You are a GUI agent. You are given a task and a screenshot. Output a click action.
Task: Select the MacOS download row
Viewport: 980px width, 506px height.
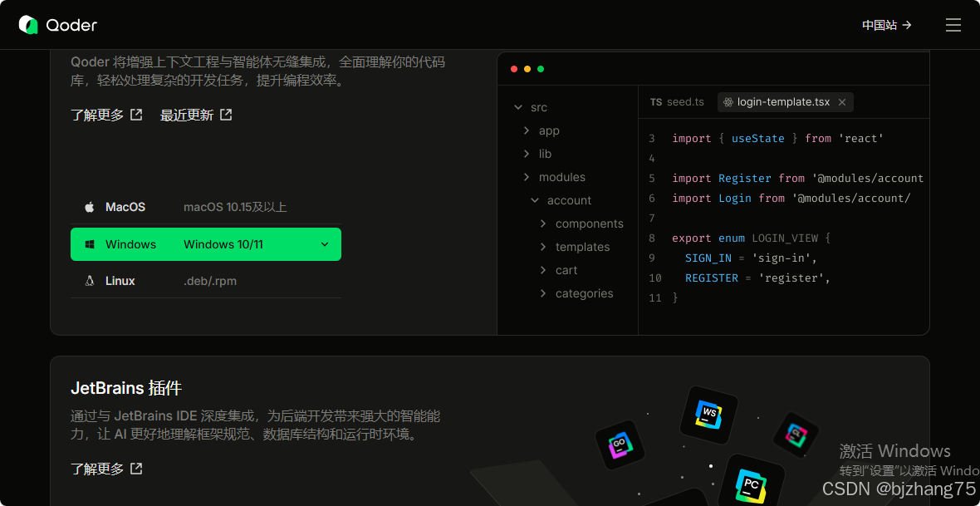[206, 207]
